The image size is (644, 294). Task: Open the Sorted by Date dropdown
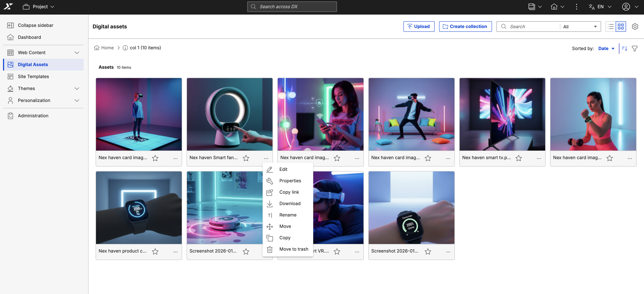pyautogui.click(x=606, y=49)
